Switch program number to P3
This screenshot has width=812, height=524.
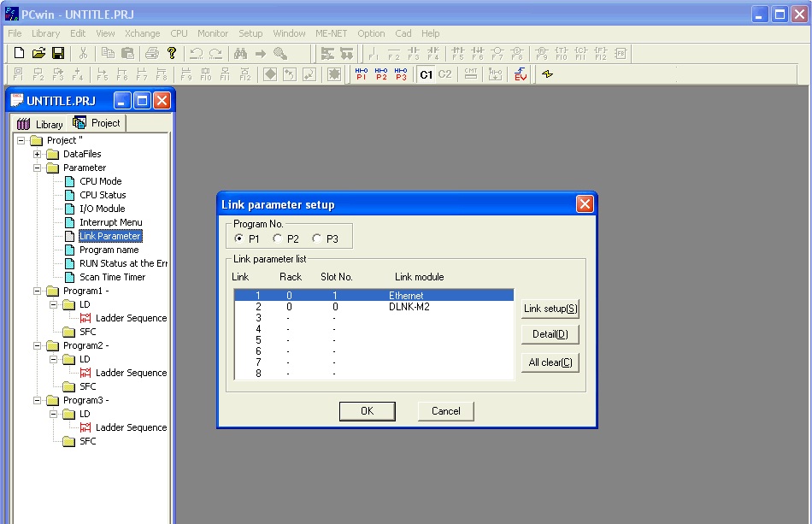(x=317, y=238)
